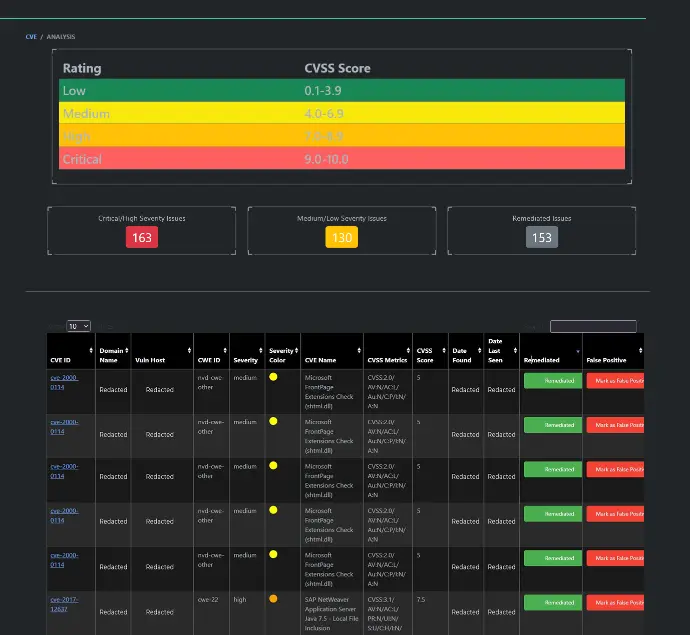The height and width of the screenshot is (635, 690).
Task: Focus the table search input field
Action: point(593,326)
